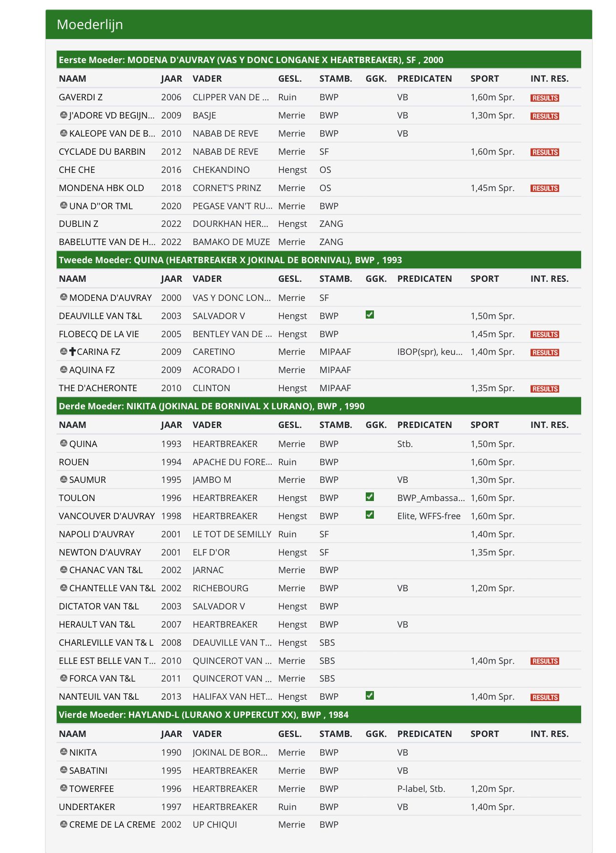
Task: Click offspring icon beside KALEOPE VAN DE B...
Action: [x=64, y=133]
